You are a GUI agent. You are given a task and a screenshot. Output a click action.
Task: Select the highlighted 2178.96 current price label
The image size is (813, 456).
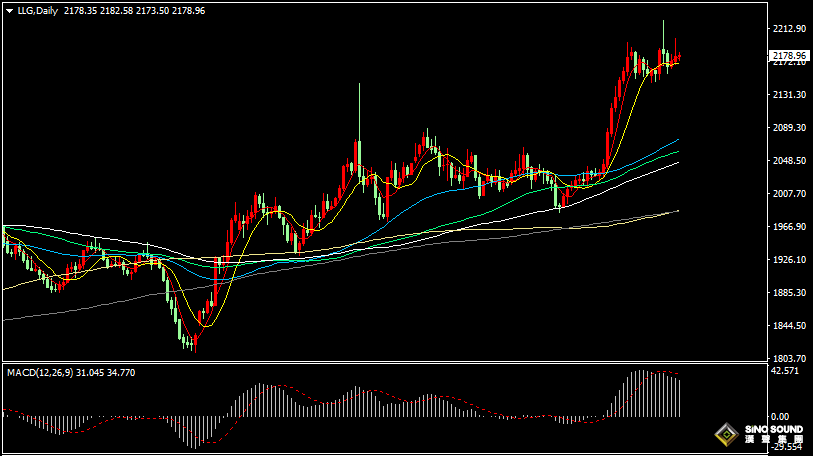(x=789, y=55)
